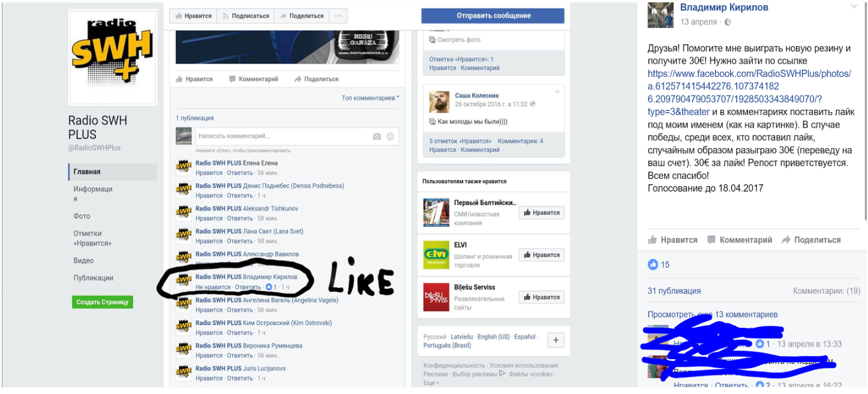Open the facebook.com/RadioSWHPlus photos link in the post
This screenshot has height=394, width=868.
(x=749, y=92)
